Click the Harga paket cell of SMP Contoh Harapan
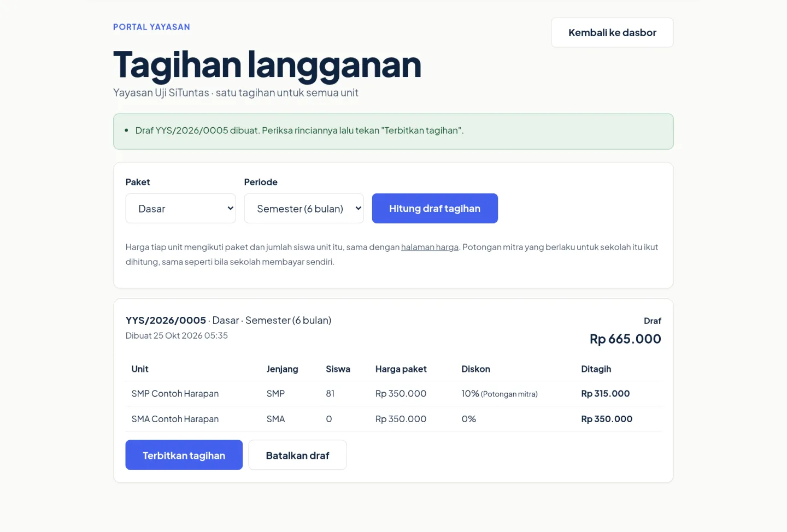The height and width of the screenshot is (532, 787). tap(401, 393)
